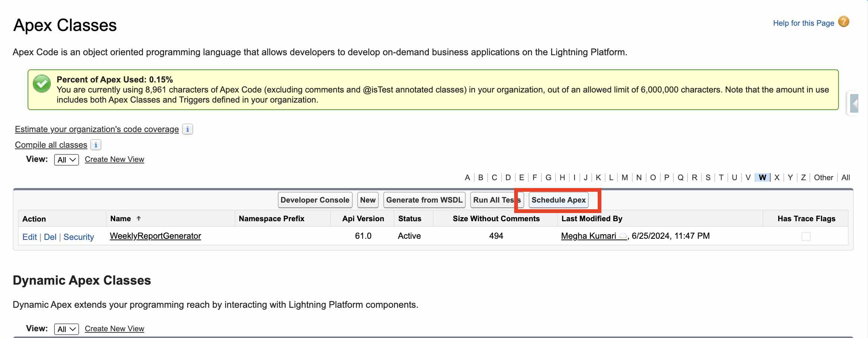
Task: Click cloud icon beside Megha Kumari
Action: click(x=622, y=236)
